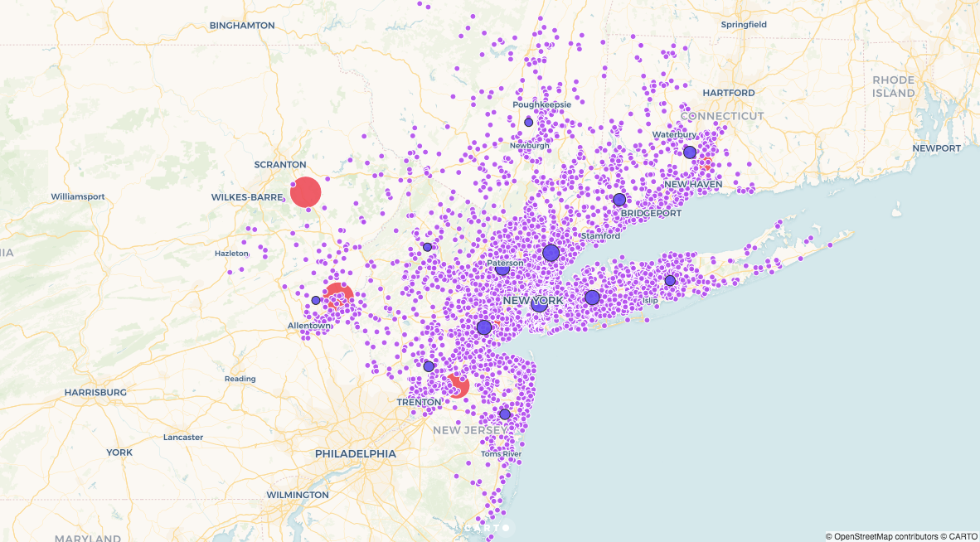Click the Stamford city label
Viewport: 980px width, 542px height.
click(600, 236)
